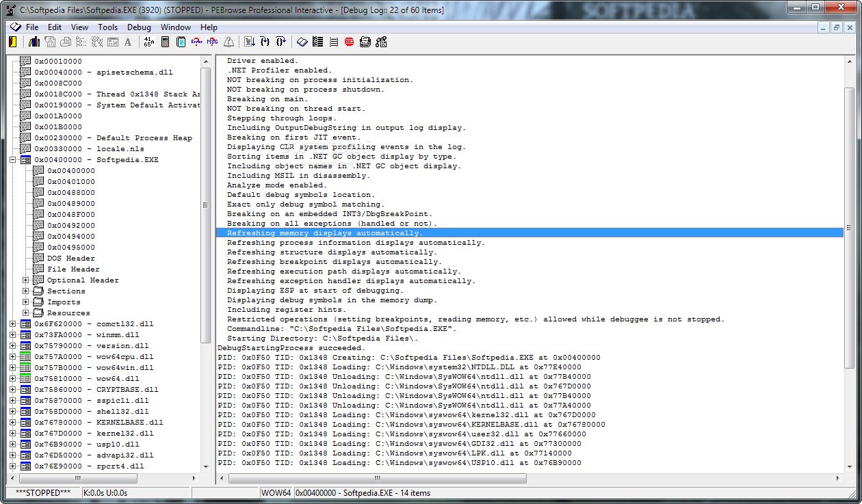Click the green module icon beside wow64.dll
This screenshot has width=862, height=504.
point(25,378)
